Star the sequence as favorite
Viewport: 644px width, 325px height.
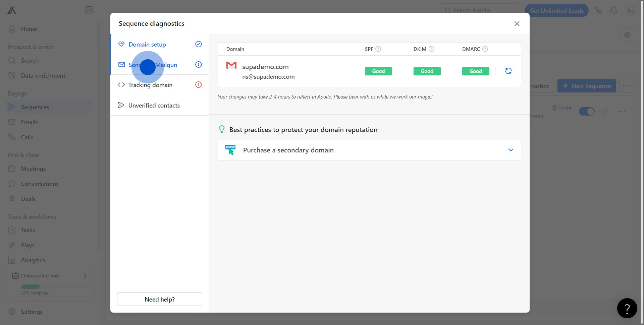click(x=605, y=112)
